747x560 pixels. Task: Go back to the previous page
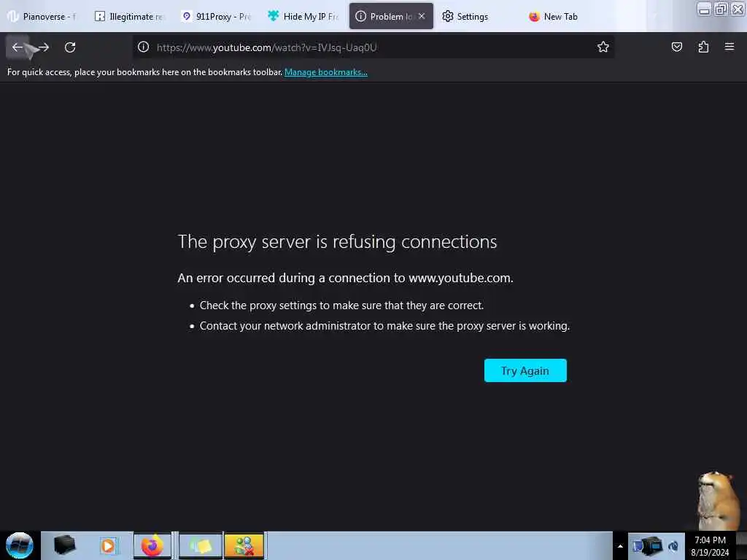(x=18, y=47)
